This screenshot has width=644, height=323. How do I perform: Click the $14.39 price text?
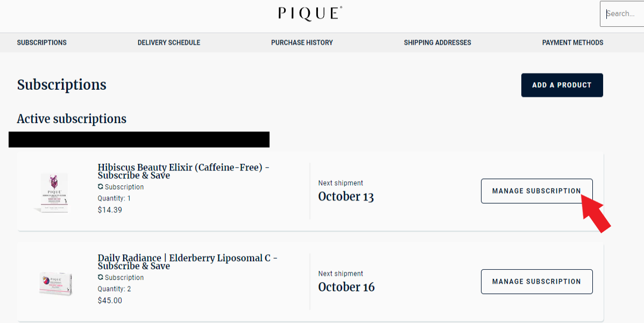[110, 210]
